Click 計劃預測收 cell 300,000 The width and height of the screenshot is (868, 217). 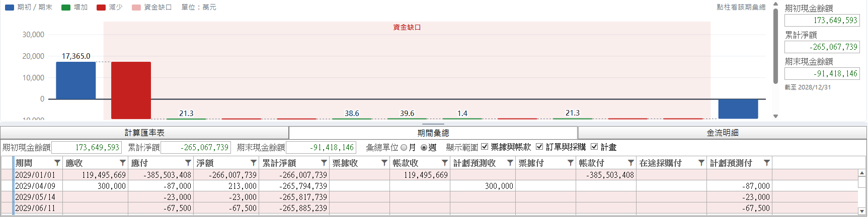pyautogui.click(x=483, y=186)
